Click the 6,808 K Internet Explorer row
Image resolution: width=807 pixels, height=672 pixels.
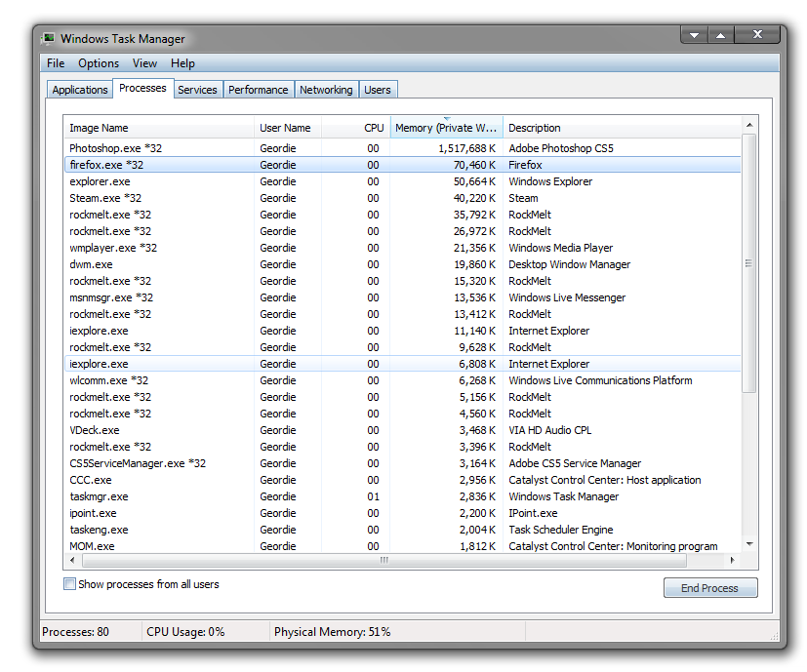[x=402, y=364]
